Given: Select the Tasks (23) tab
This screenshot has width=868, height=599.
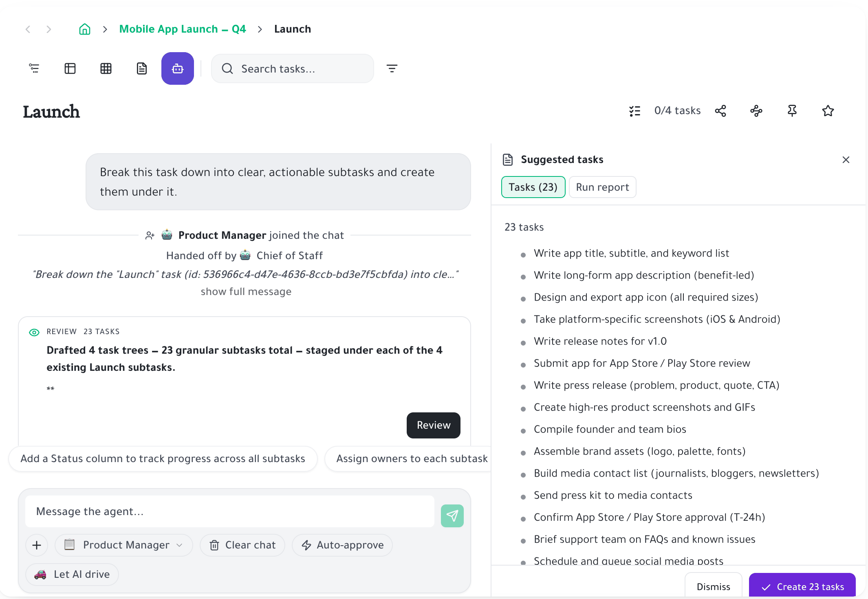Looking at the screenshot, I should (533, 187).
